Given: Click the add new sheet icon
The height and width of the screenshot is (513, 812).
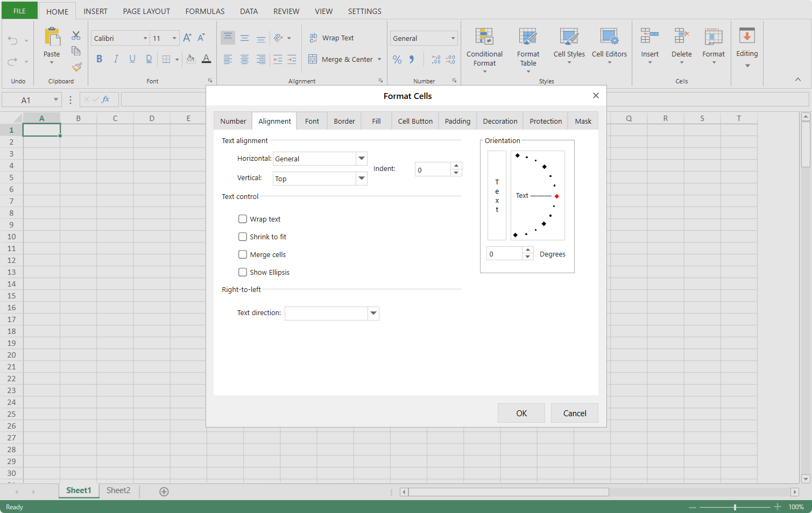Looking at the screenshot, I should (164, 491).
